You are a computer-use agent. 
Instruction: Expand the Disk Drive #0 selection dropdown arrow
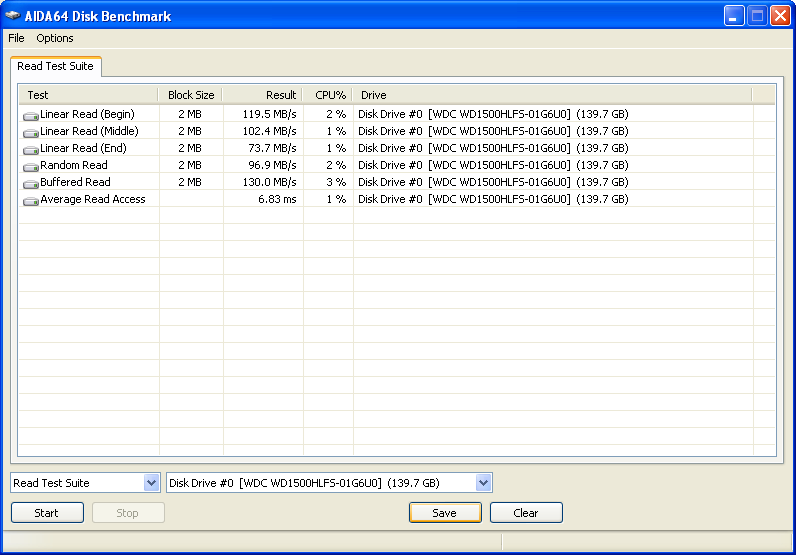pos(483,482)
